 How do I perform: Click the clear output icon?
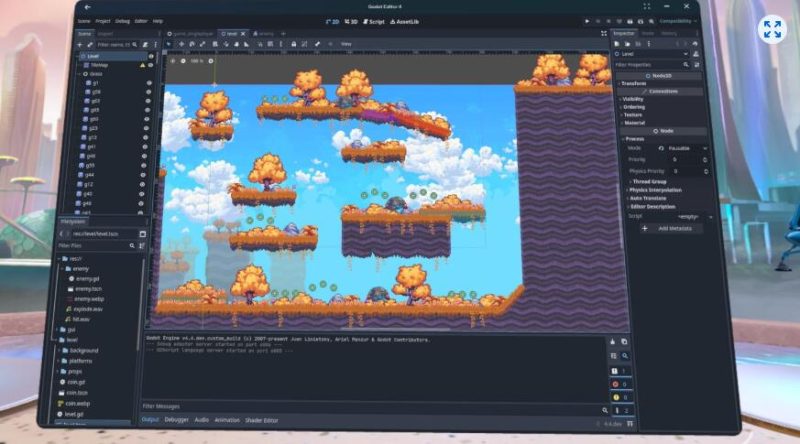click(x=613, y=342)
